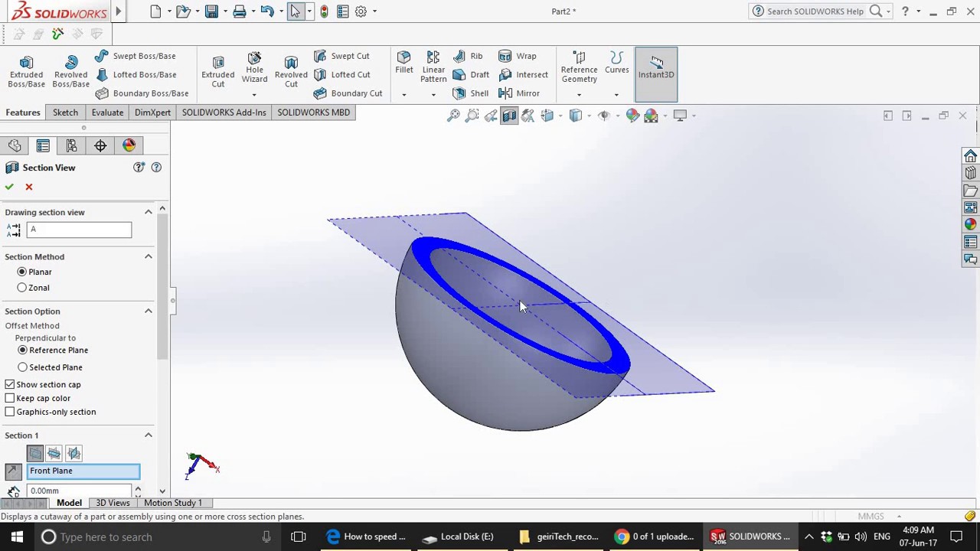Click the Section View heads-up toolbar icon
Viewport: 980px width, 551px height.
509,116
